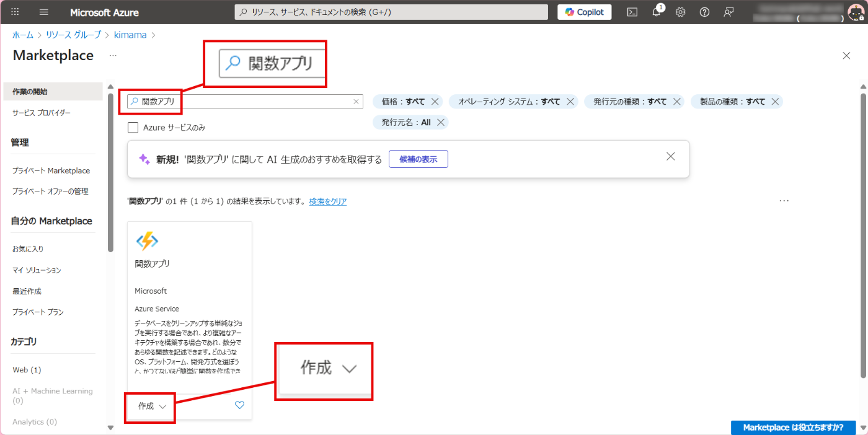Expand the 作成 dropdown on 関数アプリ card
This screenshot has width=868, height=435.
coord(153,406)
